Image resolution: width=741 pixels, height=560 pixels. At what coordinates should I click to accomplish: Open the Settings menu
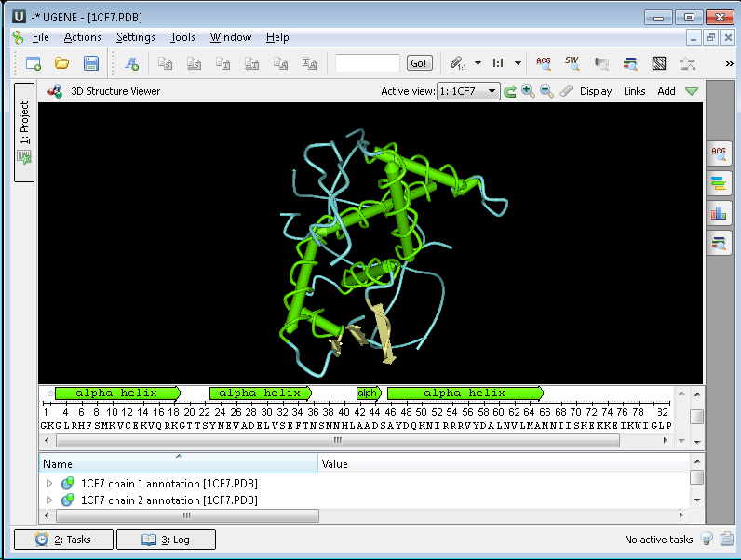click(136, 37)
